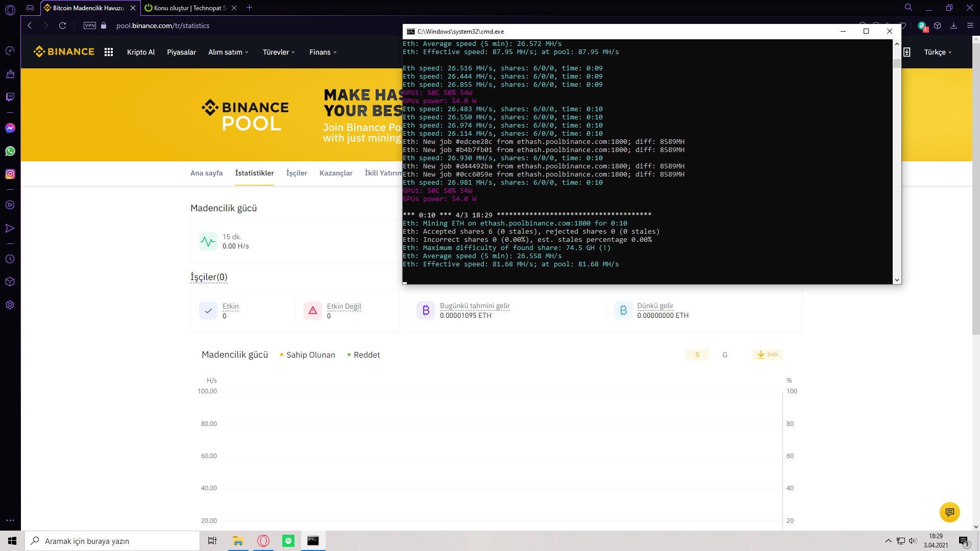Screen dimensions: 980x551
Task: Click the Windows search input box
Action: [112, 541]
